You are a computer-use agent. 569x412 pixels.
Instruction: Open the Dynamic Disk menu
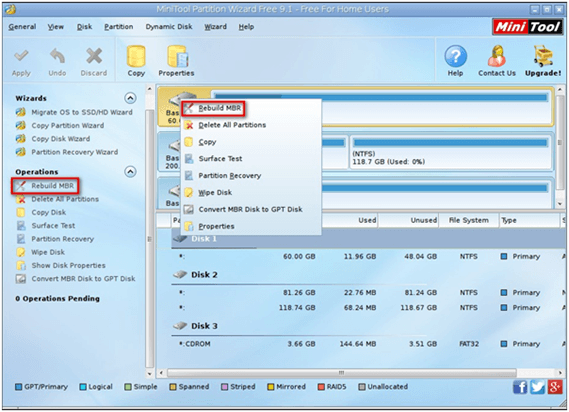point(169,27)
